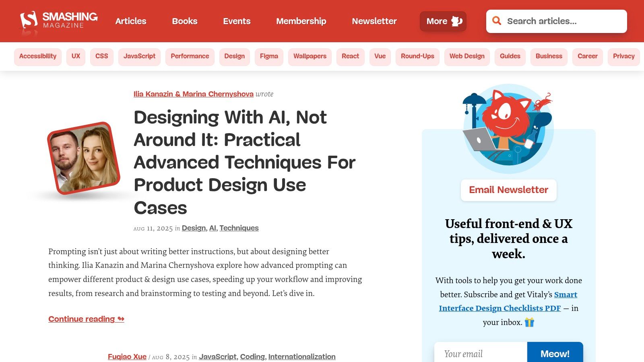Image resolution: width=644 pixels, height=362 pixels.
Task: Select the Round-Ups category tag
Action: click(x=417, y=56)
